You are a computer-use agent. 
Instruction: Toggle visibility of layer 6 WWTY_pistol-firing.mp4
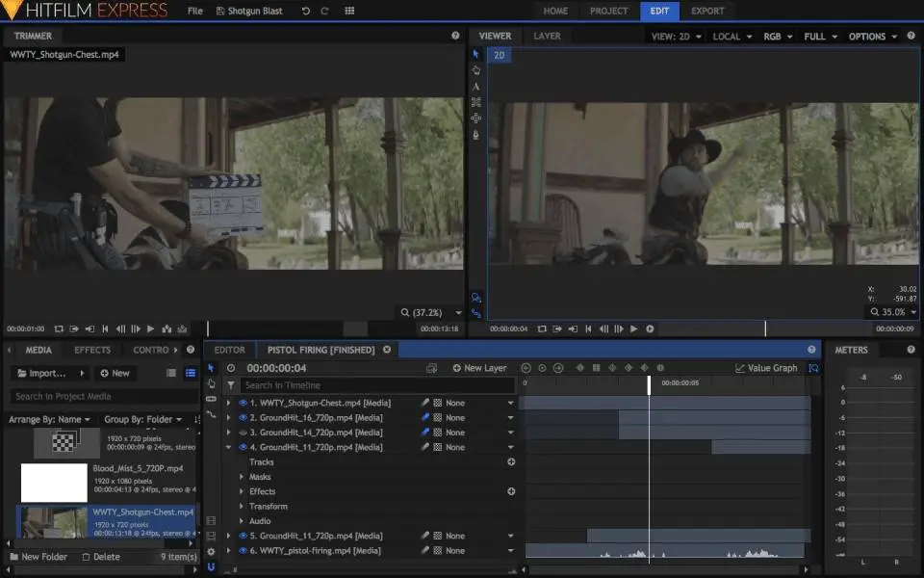(x=243, y=551)
